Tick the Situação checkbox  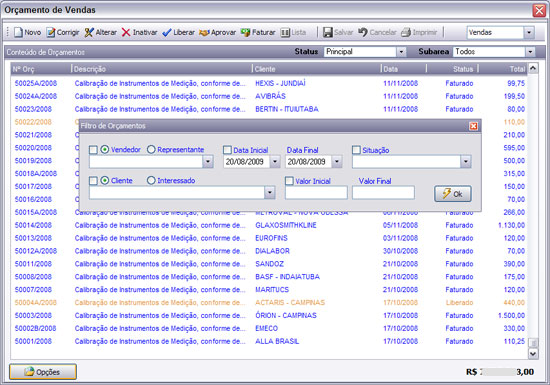356,150
